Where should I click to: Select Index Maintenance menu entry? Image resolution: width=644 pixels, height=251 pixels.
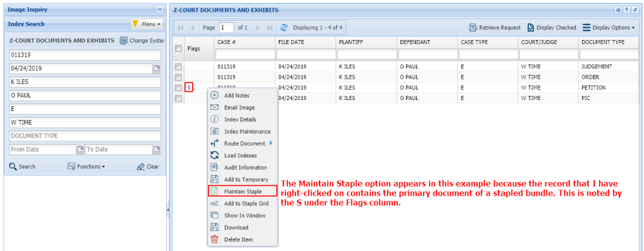(243, 131)
